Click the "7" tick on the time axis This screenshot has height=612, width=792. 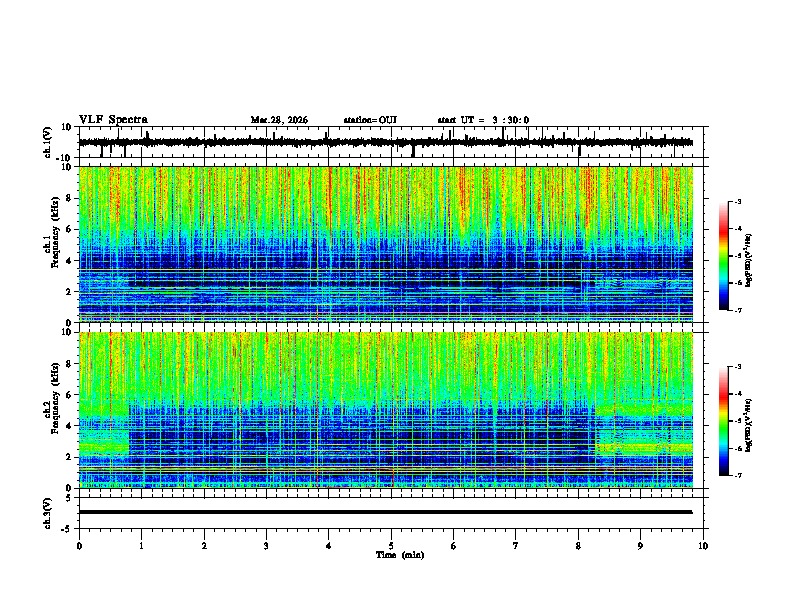pyautogui.click(x=516, y=546)
